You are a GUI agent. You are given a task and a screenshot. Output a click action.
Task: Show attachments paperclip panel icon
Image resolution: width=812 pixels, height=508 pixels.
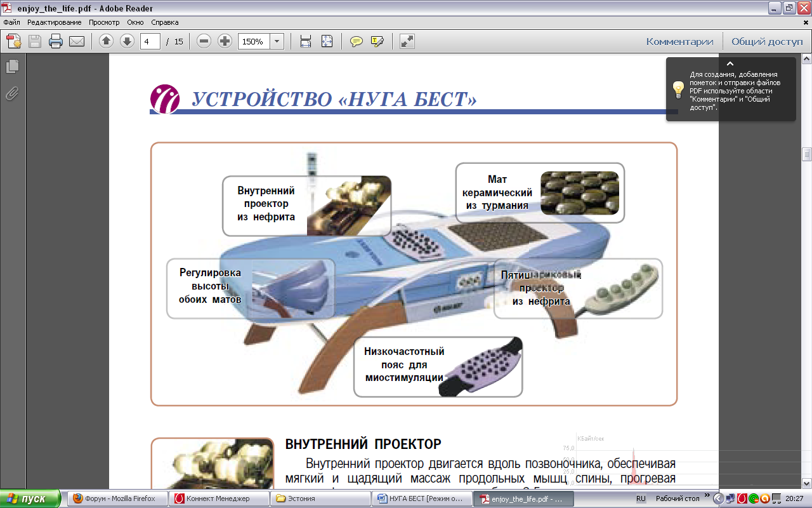tap(12, 94)
